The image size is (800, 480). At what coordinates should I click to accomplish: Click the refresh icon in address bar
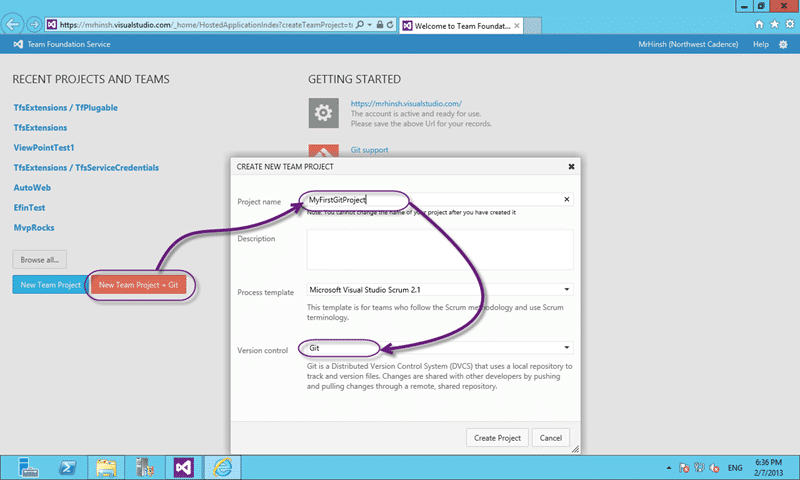click(x=390, y=24)
